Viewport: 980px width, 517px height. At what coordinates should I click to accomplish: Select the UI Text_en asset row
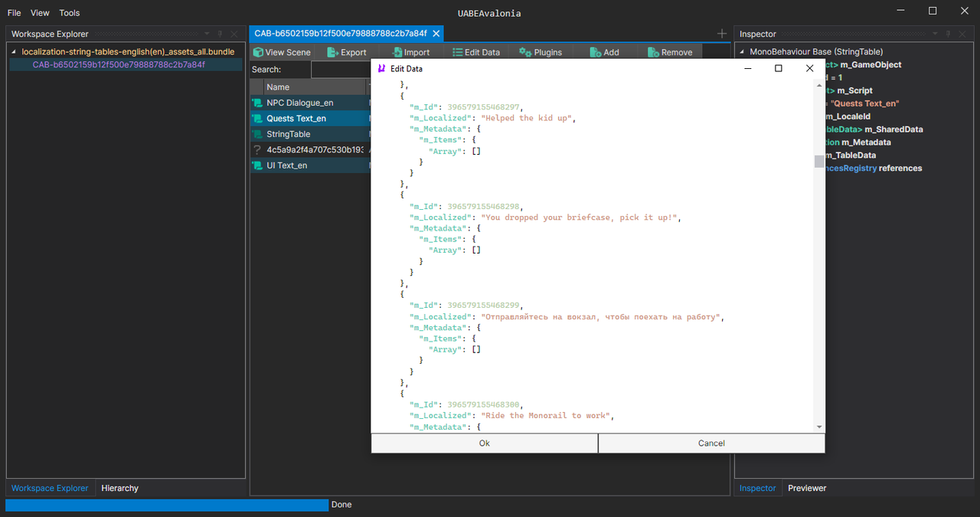[310, 165]
